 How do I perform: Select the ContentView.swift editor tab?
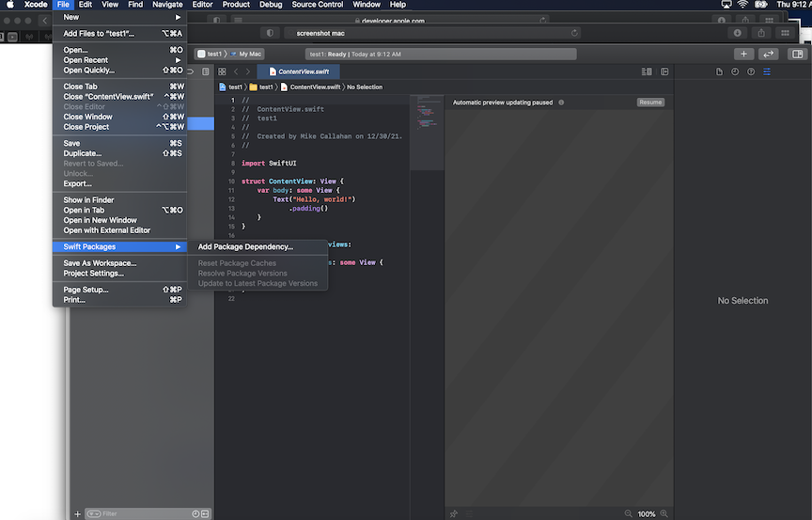pyautogui.click(x=299, y=71)
